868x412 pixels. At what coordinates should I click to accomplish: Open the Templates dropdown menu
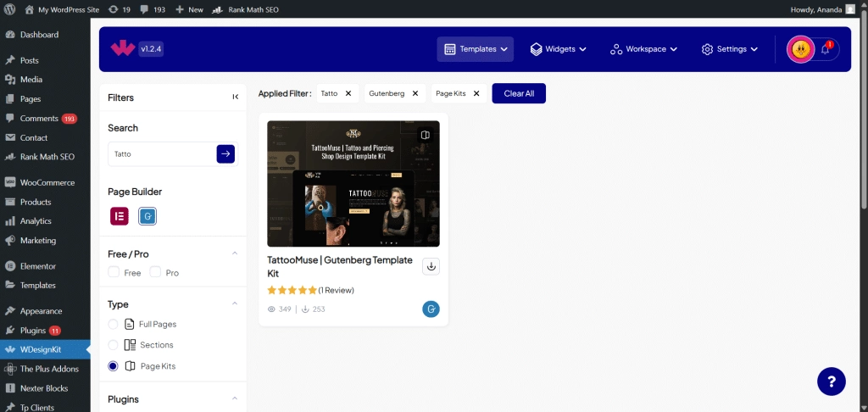coord(475,49)
